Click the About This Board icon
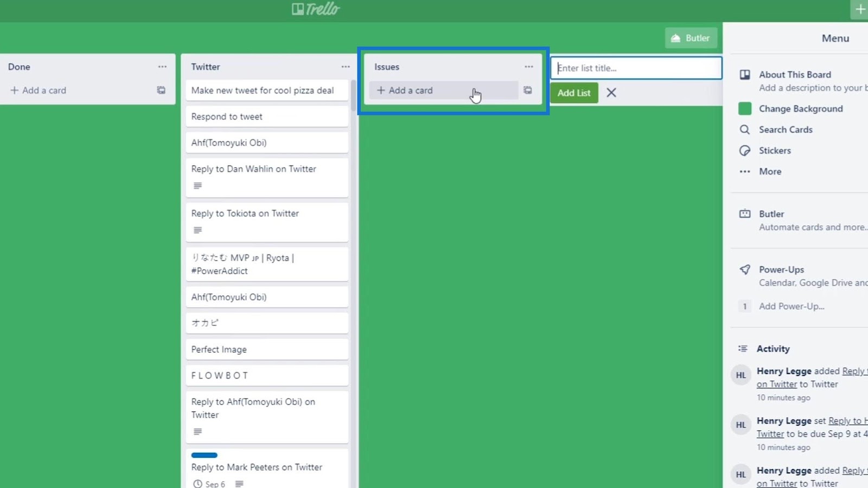This screenshot has width=868, height=488. [x=745, y=74]
